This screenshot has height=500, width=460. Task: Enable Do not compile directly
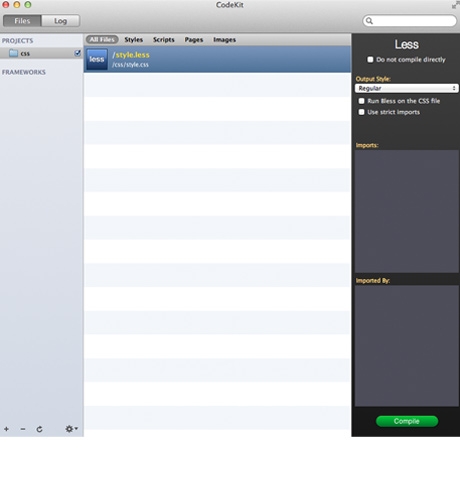pos(370,59)
